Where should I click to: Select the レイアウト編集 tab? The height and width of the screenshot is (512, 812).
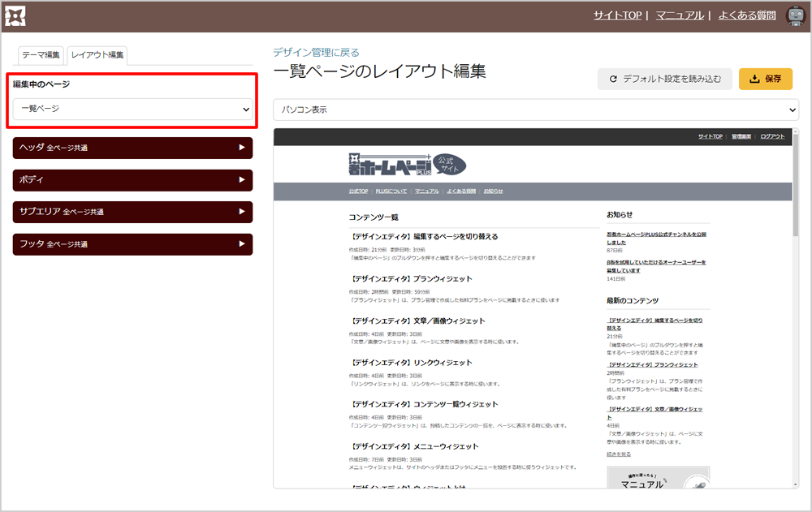pyautogui.click(x=97, y=55)
